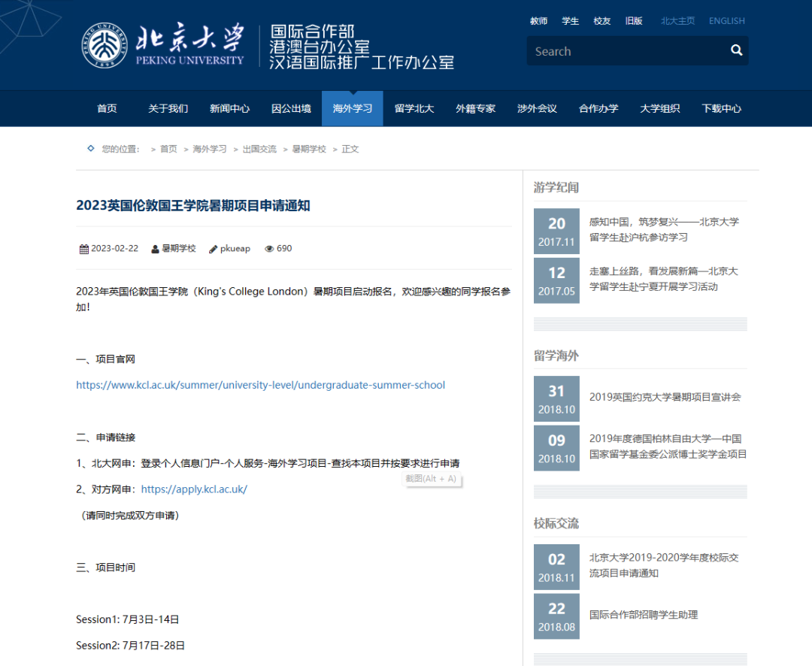Open the 关于我们 navigation tab
The image size is (812, 666).
[x=168, y=109]
